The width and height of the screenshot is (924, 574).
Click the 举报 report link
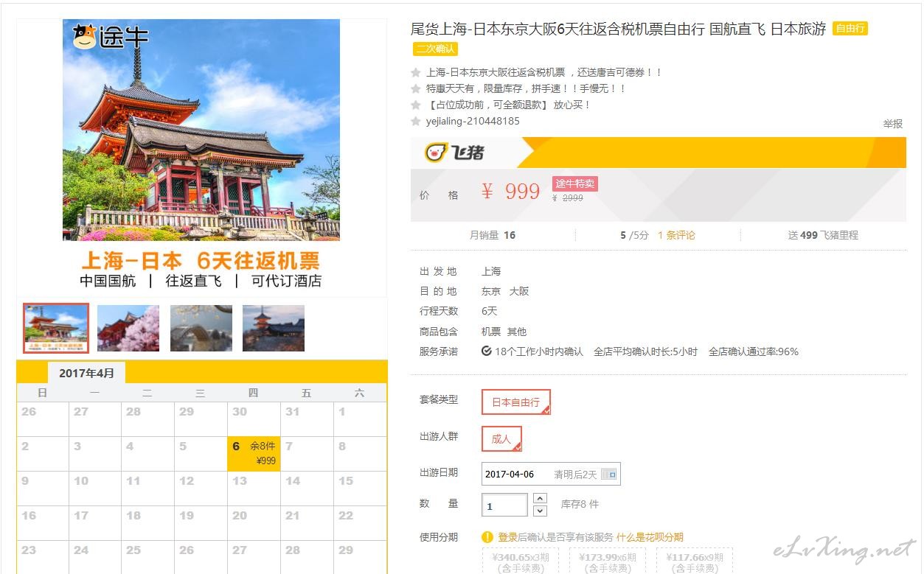click(x=893, y=124)
